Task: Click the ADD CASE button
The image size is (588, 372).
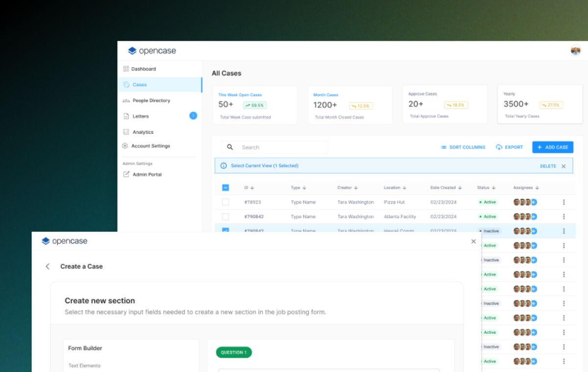Action: tap(552, 147)
